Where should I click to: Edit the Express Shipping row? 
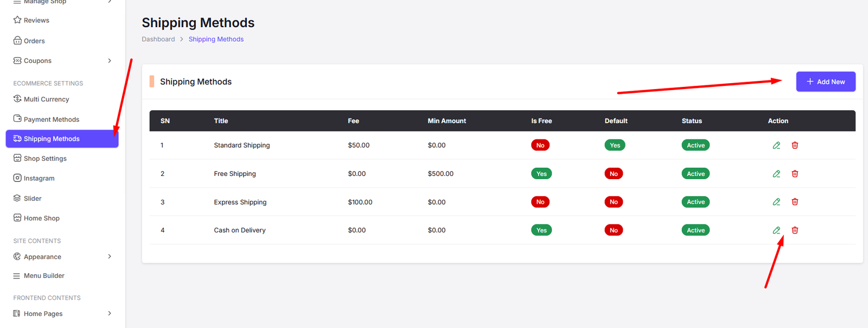(776, 202)
